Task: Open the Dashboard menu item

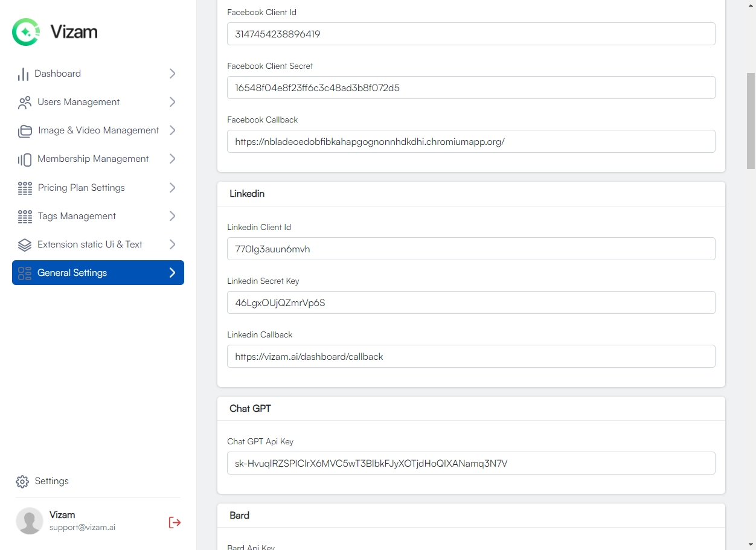Action: click(x=98, y=74)
